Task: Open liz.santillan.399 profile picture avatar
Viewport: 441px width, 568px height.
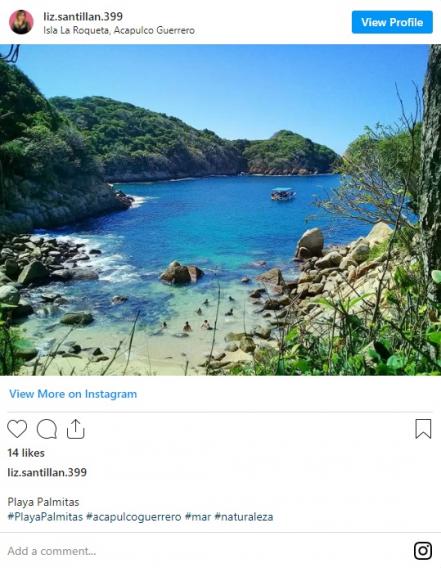Action: pos(21,22)
